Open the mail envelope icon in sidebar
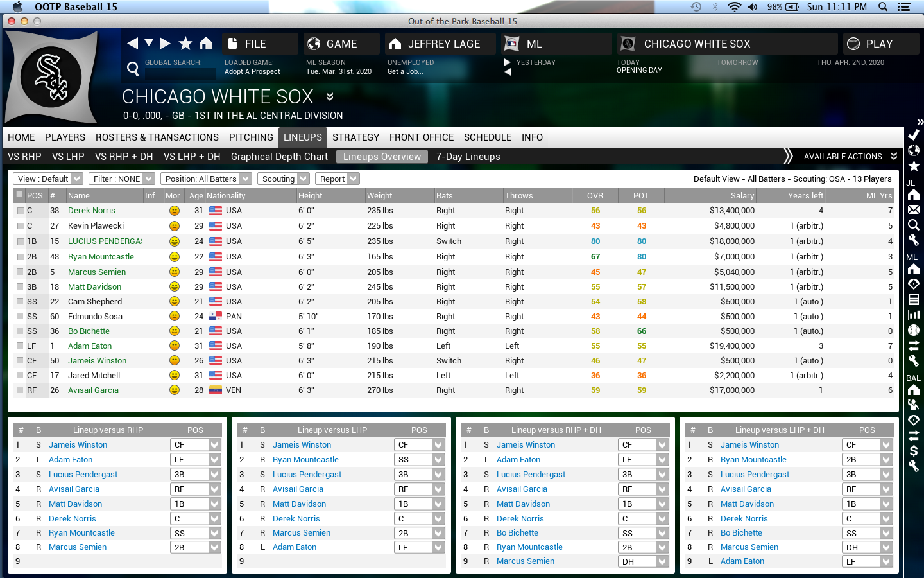 point(914,209)
